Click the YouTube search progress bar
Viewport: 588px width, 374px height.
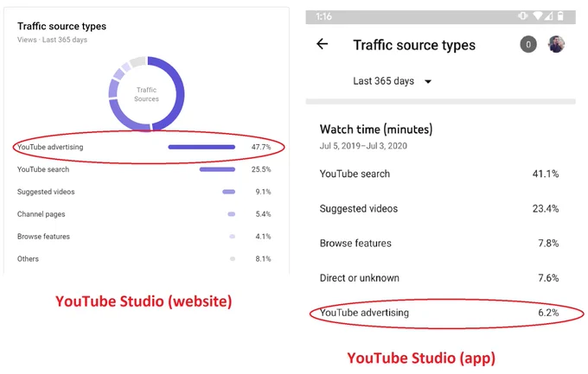click(218, 169)
